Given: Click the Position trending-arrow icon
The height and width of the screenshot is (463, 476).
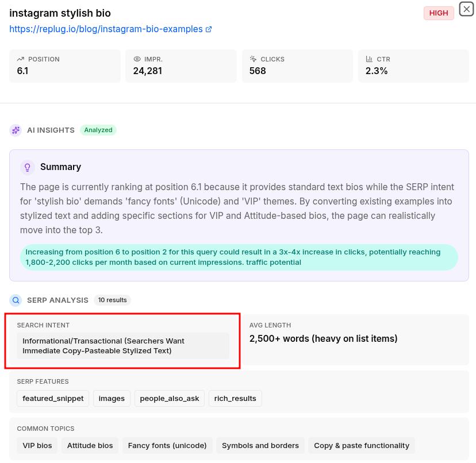Looking at the screenshot, I should (21, 59).
